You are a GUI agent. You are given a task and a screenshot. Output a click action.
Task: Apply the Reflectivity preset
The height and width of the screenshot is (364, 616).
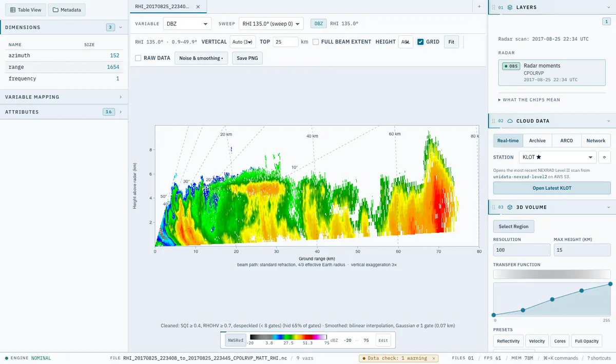click(x=508, y=341)
